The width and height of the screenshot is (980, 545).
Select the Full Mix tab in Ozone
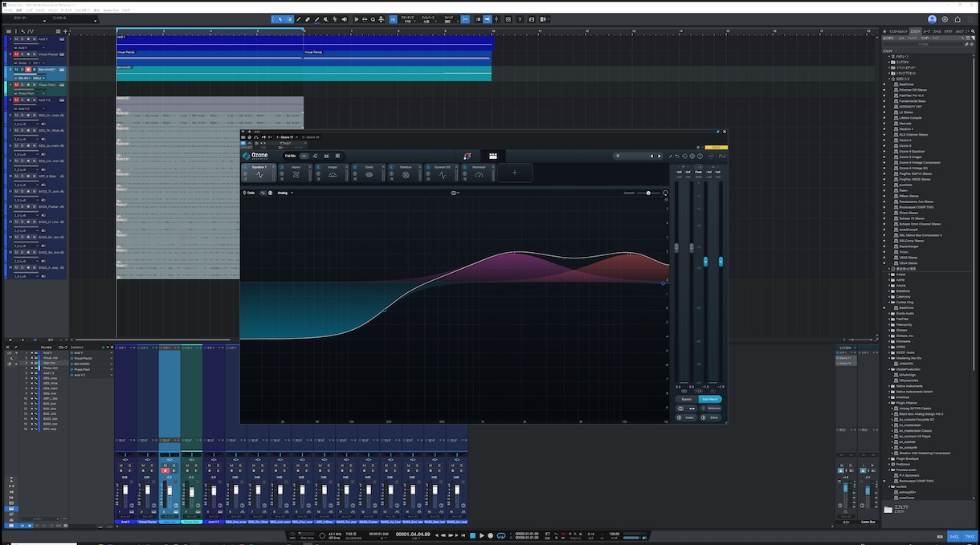click(290, 156)
